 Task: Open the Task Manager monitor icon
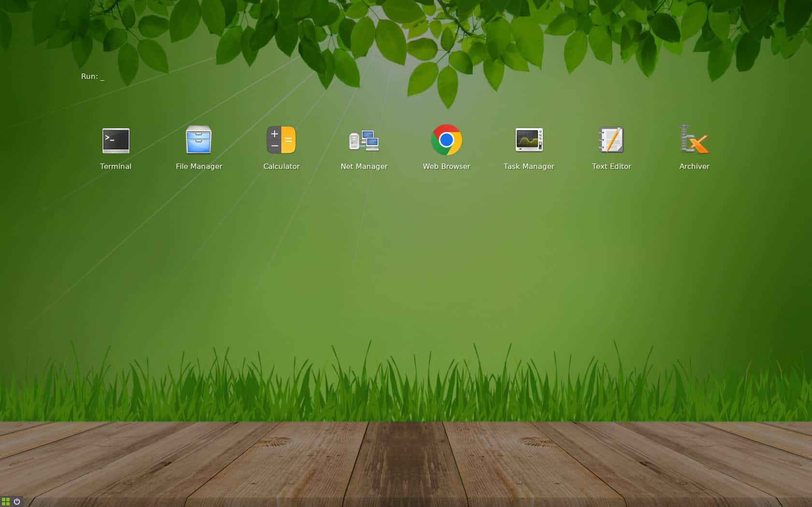coord(529,140)
